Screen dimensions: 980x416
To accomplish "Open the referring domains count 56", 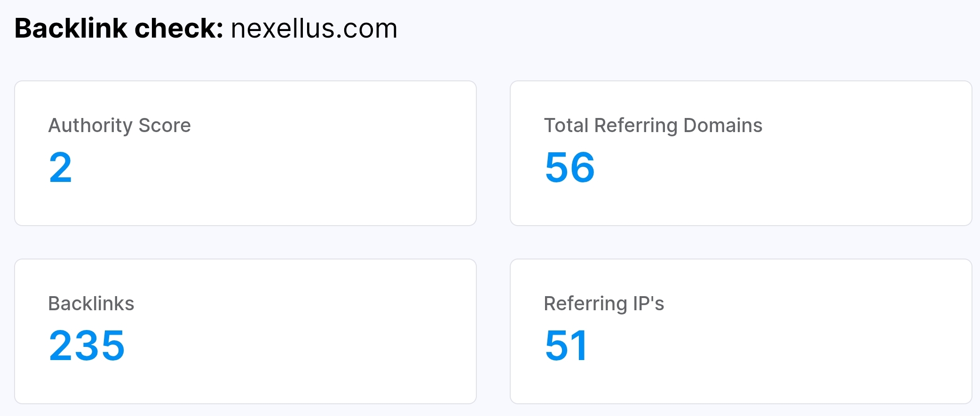I will [569, 167].
